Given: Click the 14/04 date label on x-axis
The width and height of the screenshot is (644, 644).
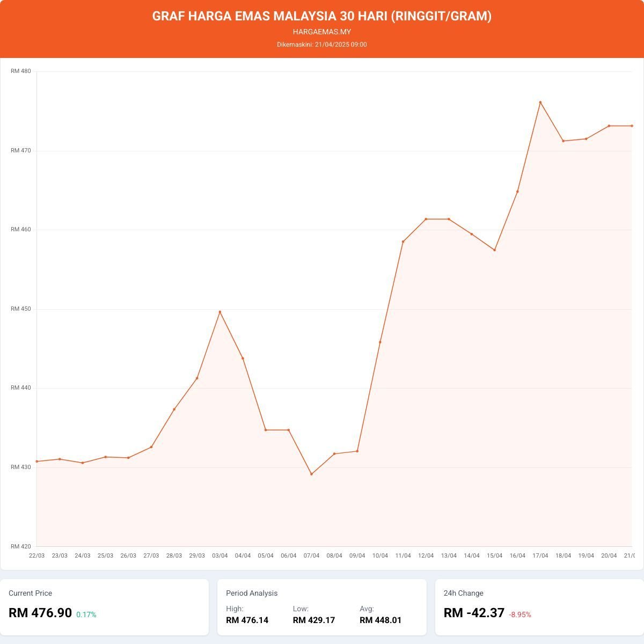Looking at the screenshot, I should click(x=472, y=555).
